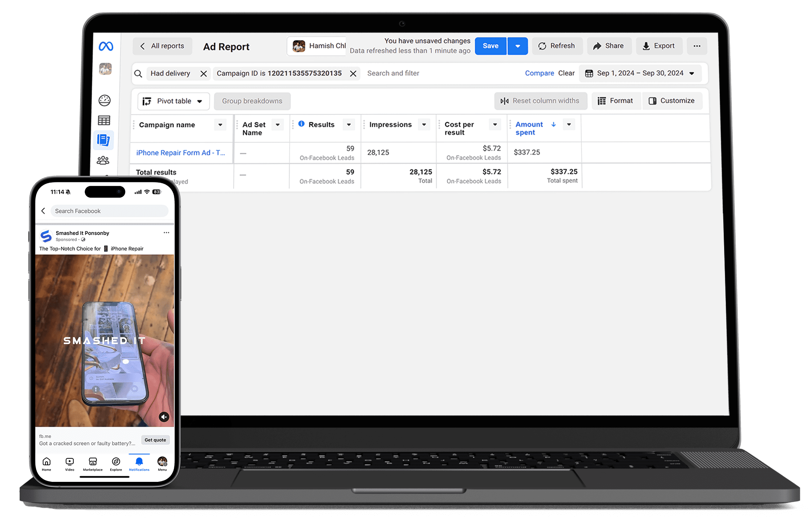Viewport: 812px width, 523px height.
Task: Go back using phone's back chevron
Action: click(x=43, y=211)
